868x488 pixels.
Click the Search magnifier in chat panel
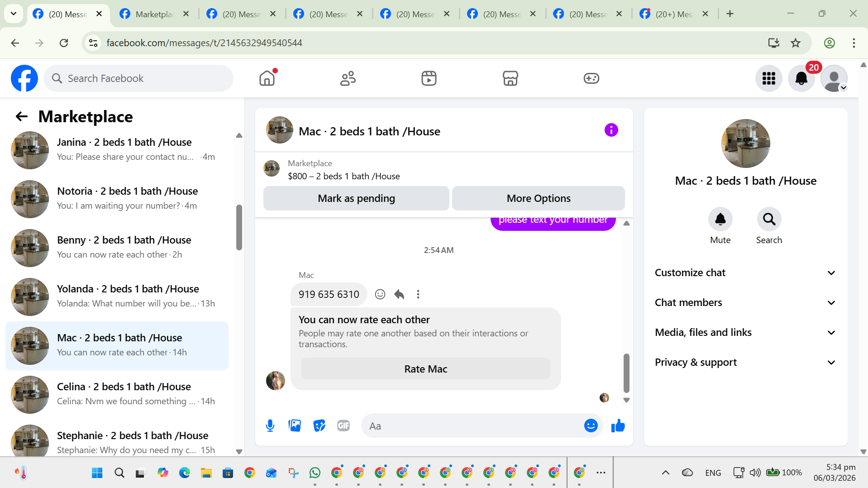769,220
